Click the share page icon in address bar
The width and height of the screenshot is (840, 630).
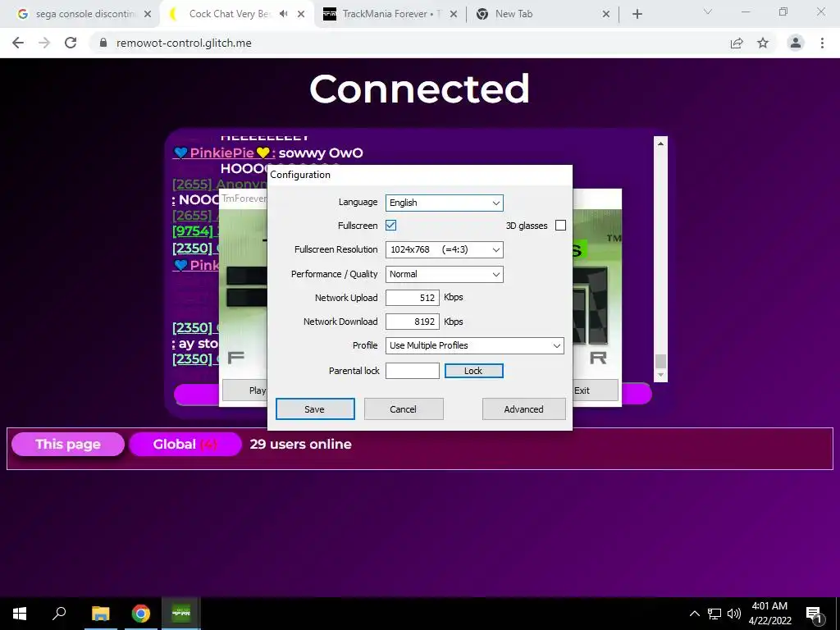pos(737,43)
